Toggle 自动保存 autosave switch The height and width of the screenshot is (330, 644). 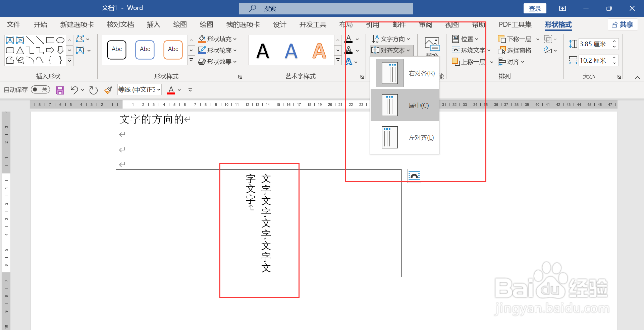coord(40,89)
